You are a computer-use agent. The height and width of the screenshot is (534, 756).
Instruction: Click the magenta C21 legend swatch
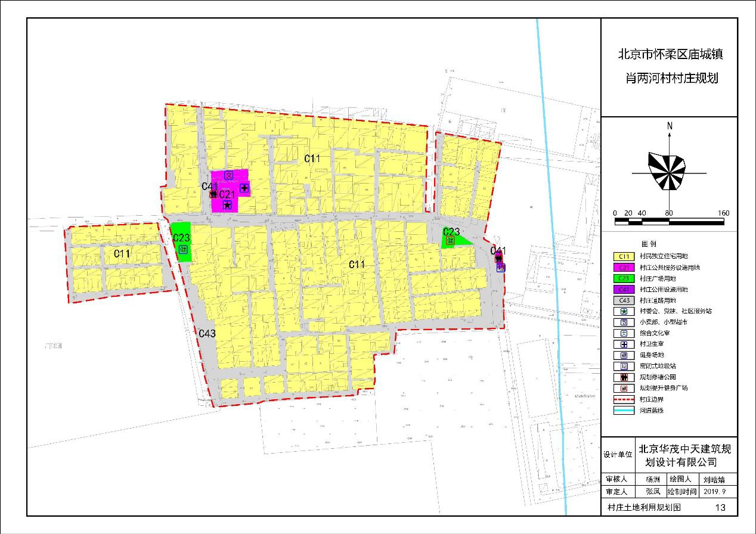pos(624,268)
